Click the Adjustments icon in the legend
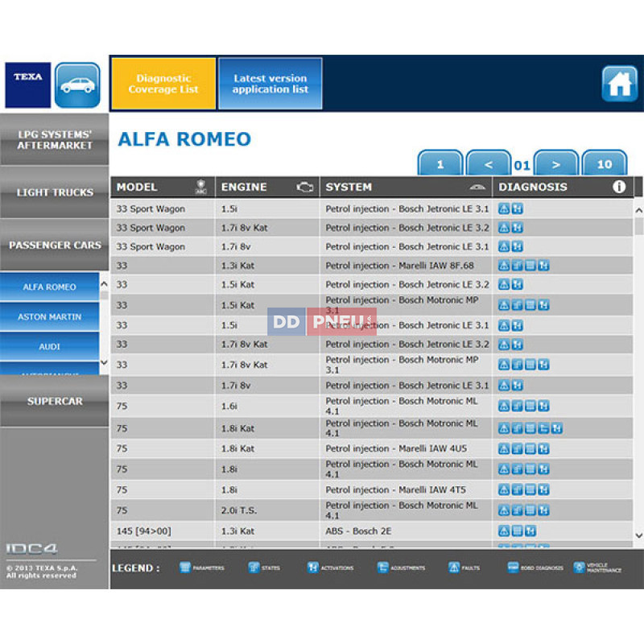 tap(383, 568)
